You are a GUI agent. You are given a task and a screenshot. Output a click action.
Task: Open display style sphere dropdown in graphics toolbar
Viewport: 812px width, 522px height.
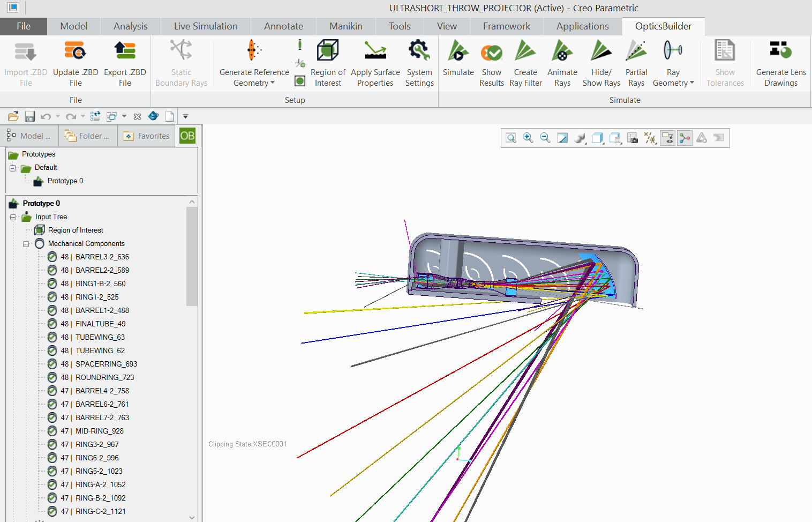pos(580,138)
